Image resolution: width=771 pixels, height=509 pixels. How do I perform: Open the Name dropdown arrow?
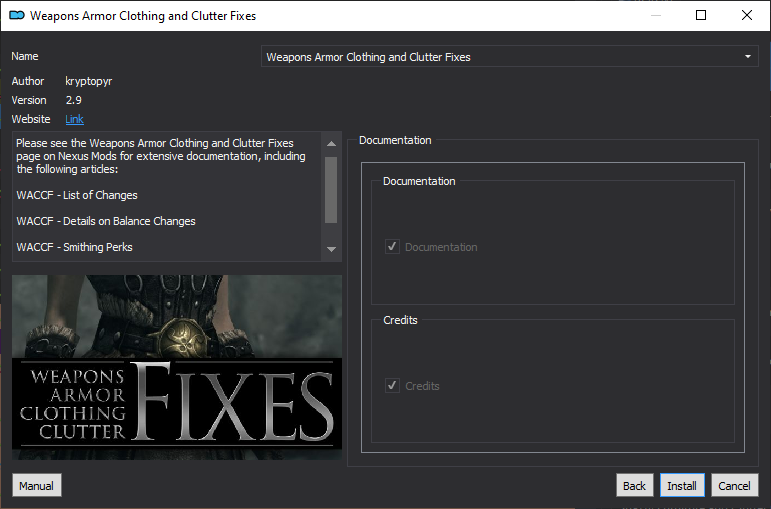coord(747,57)
